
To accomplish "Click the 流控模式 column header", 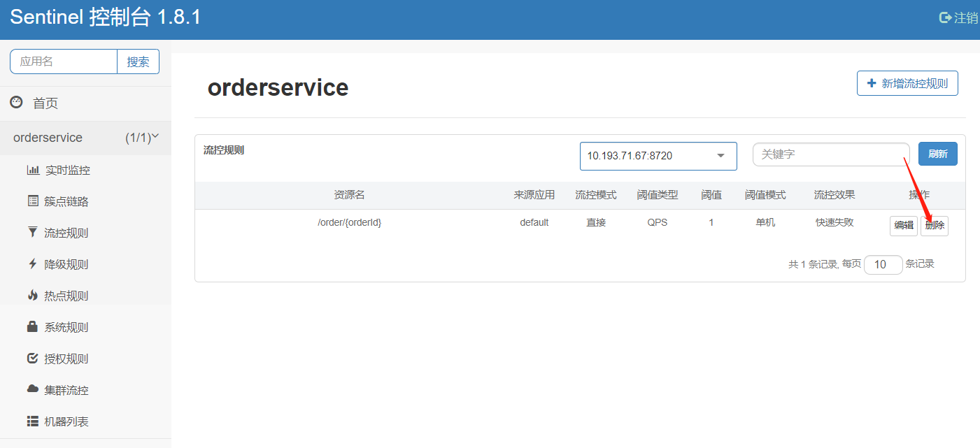I will click(x=596, y=195).
